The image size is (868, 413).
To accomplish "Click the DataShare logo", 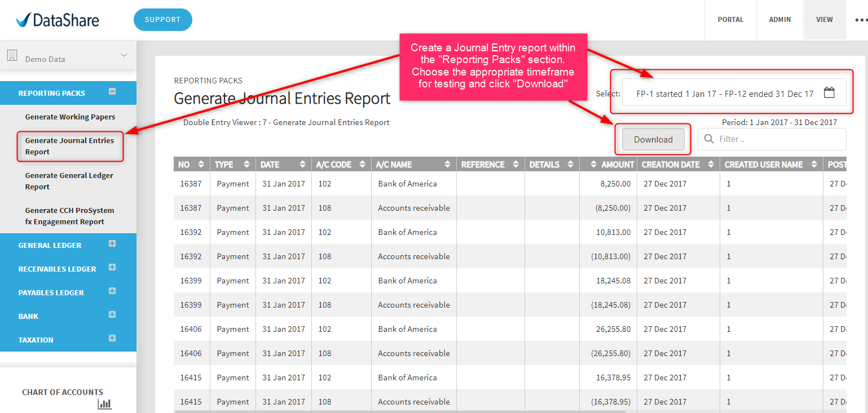I will [58, 20].
